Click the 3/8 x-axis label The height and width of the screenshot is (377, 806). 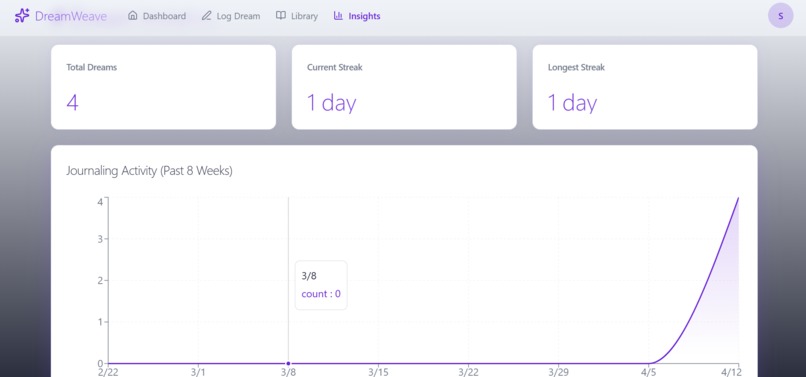point(288,372)
